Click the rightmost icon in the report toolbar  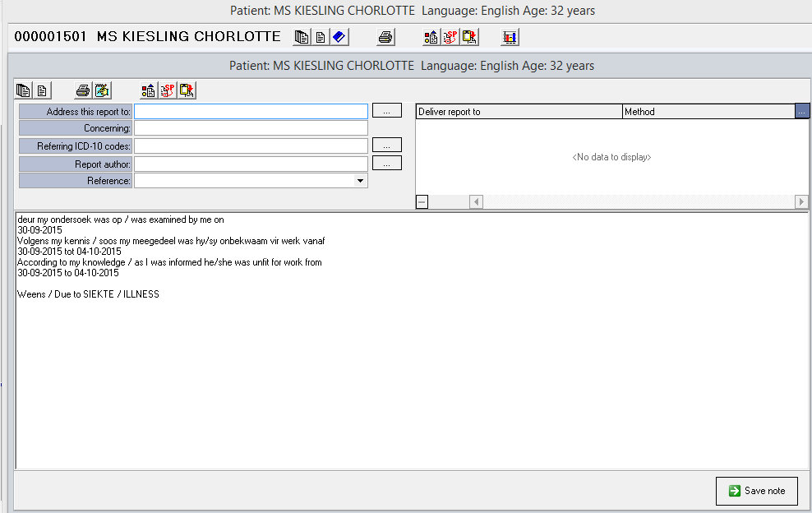[187, 90]
